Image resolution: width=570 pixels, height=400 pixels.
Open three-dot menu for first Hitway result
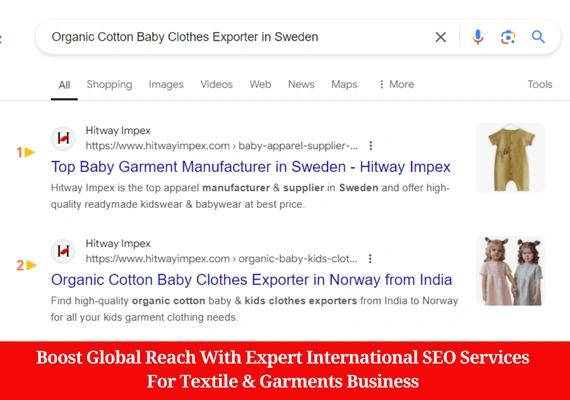pyautogui.click(x=370, y=146)
